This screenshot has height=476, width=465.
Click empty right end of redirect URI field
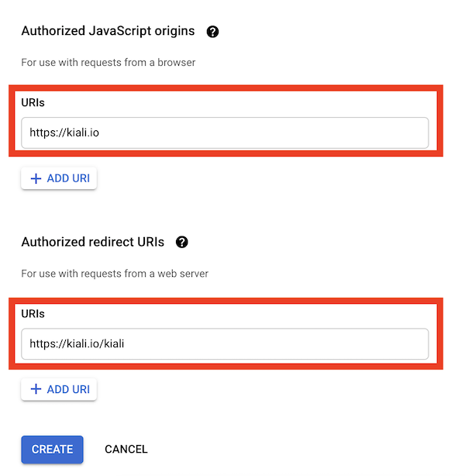pos(387,343)
